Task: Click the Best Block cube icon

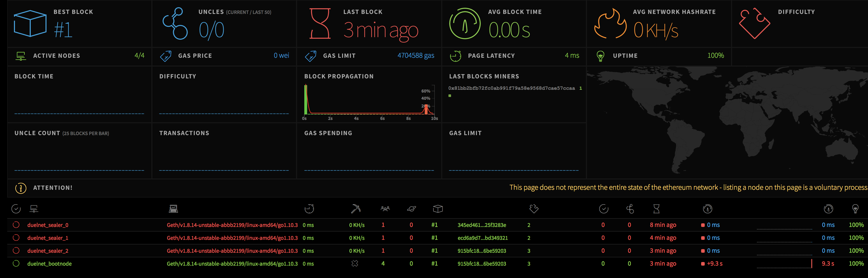Action: (30, 23)
